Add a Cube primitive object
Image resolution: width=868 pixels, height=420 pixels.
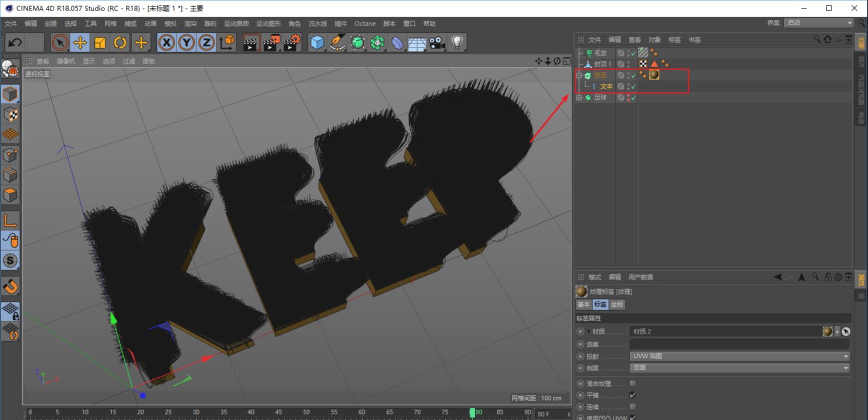pos(317,43)
